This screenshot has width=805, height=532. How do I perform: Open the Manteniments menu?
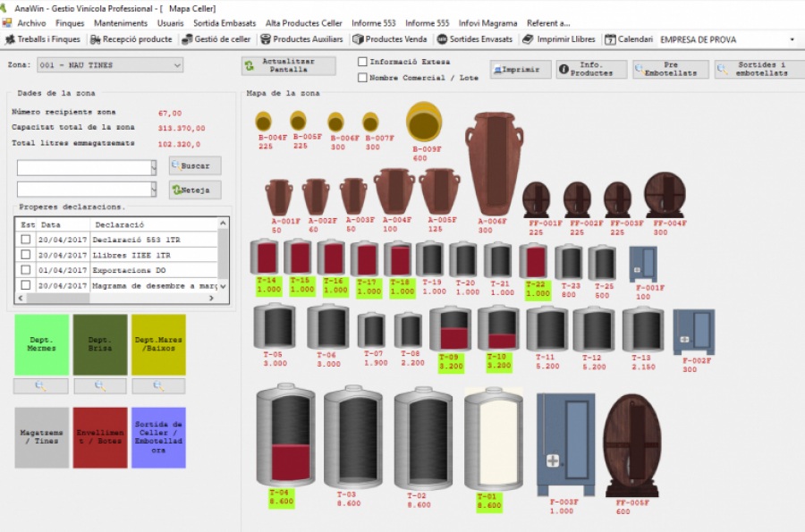pyautogui.click(x=121, y=23)
